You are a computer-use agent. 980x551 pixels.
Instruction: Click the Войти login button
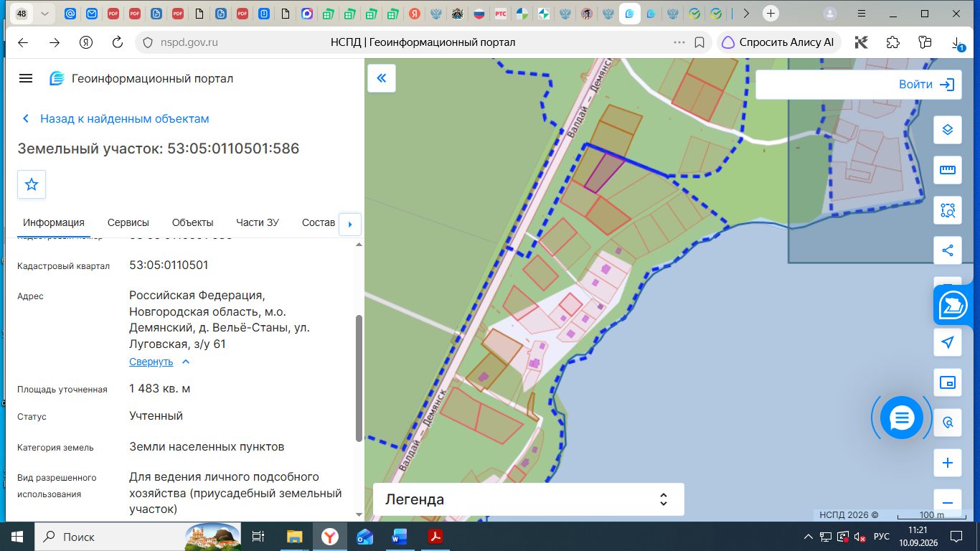coord(926,85)
